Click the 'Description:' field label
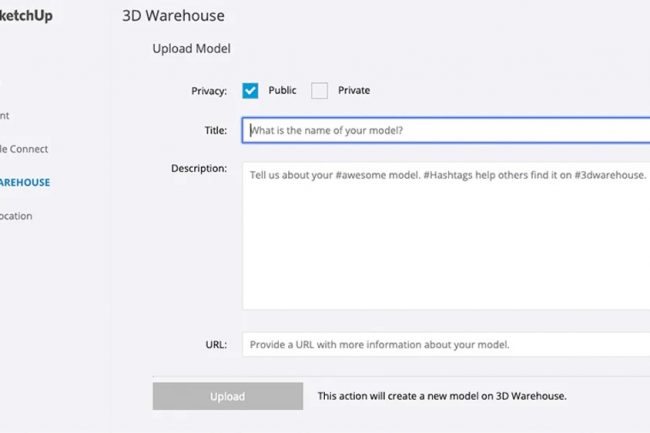 199,167
